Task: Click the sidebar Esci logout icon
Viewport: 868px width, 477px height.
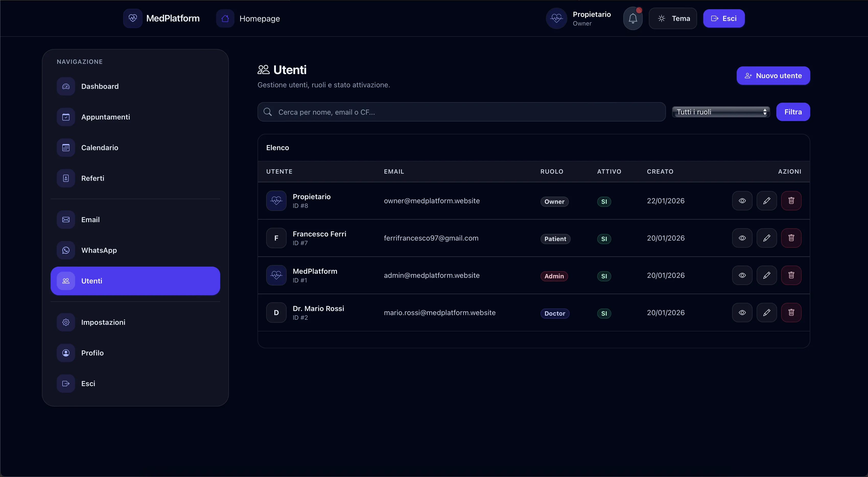Action: (66, 384)
